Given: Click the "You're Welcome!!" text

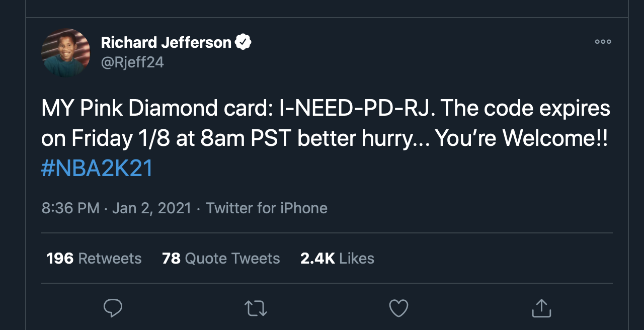Looking at the screenshot, I should [521, 139].
